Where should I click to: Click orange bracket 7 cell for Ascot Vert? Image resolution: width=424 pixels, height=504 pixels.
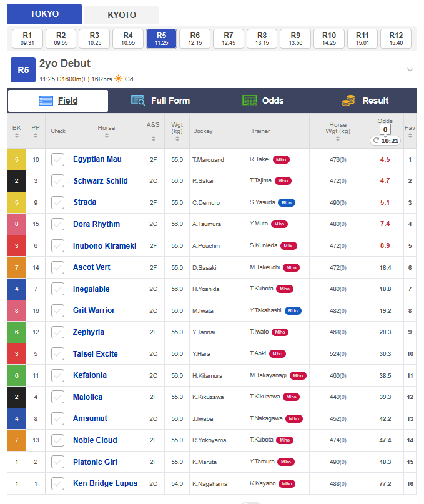tap(17, 267)
